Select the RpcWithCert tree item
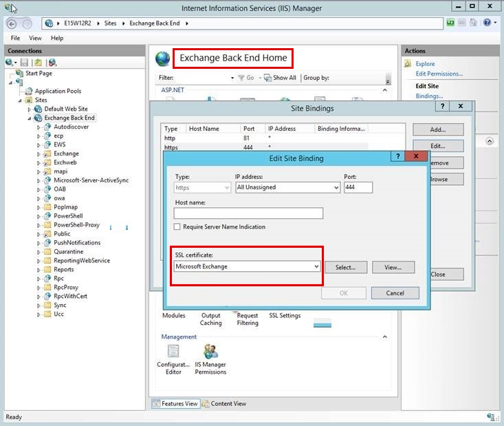Image resolution: width=504 pixels, height=426 pixels. click(x=70, y=296)
